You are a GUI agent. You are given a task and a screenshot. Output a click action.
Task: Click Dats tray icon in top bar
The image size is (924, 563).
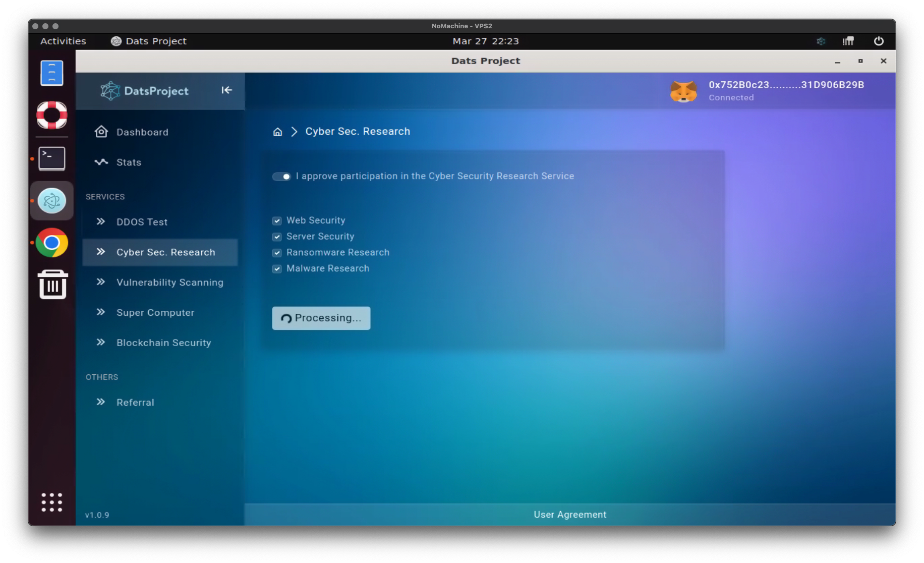pyautogui.click(x=821, y=41)
